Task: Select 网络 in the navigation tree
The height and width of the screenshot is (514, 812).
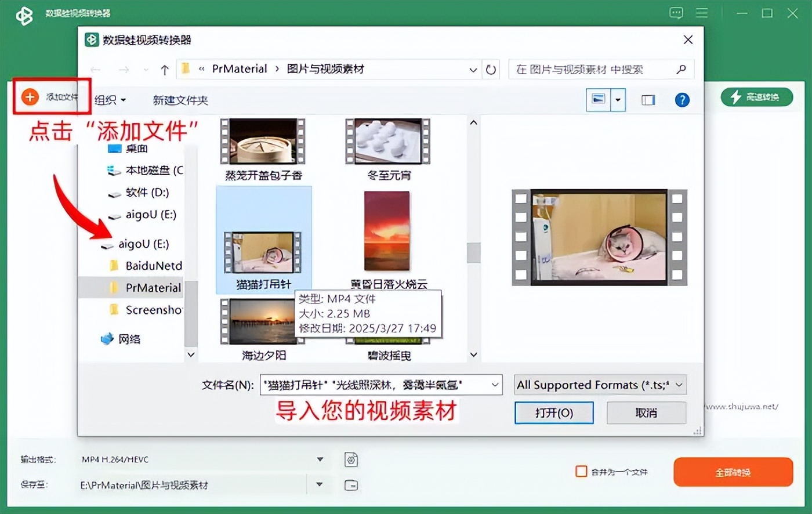Action: pos(129,339)
